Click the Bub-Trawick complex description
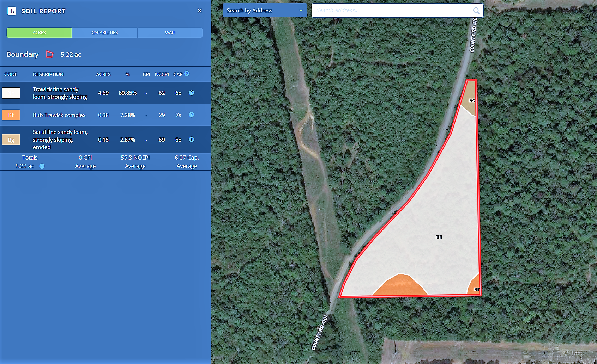Viewport: 597px width, 364px height. click(x=59, y=115)
